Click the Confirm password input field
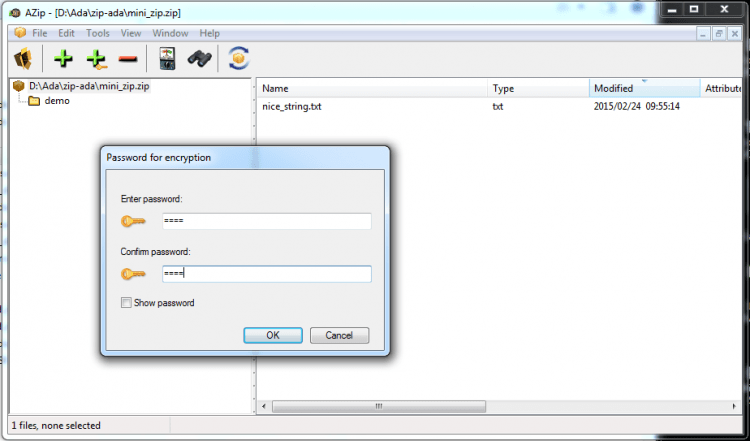 (x=267, y=274)
